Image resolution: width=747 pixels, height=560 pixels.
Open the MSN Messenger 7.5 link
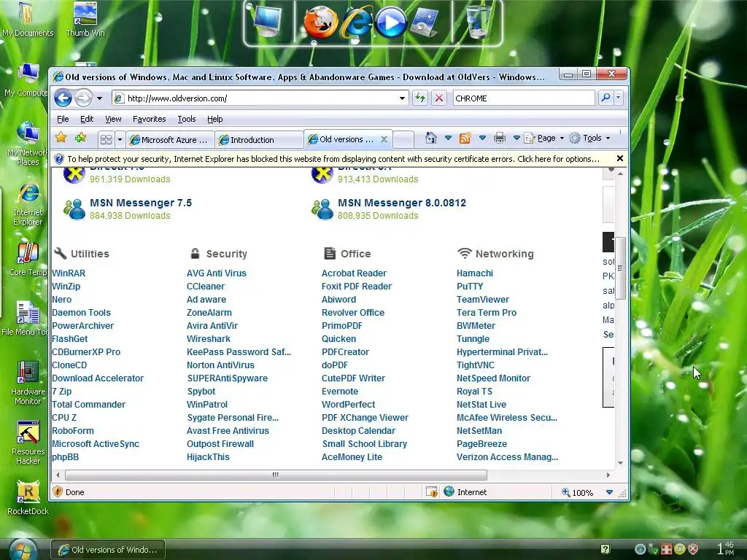[141, 203]
